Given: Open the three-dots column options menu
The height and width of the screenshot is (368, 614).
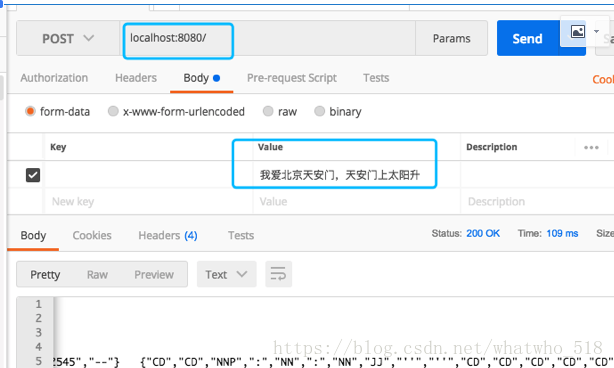Looking at the screenshot, I should point(591,148).
